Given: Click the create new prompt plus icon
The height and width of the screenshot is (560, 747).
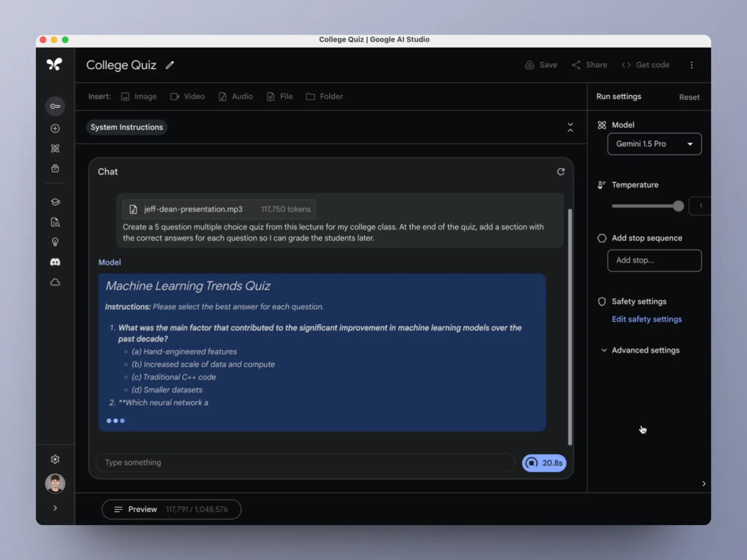Looking at the screenshot, I should pyautogui.click(x=55, y=128).
